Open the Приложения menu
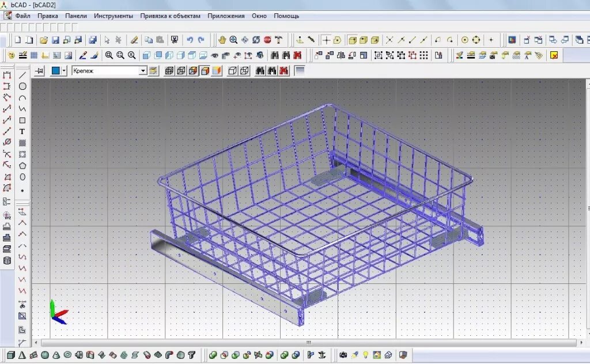The height and width of the screenshot is (364, 590). (226, 16)
